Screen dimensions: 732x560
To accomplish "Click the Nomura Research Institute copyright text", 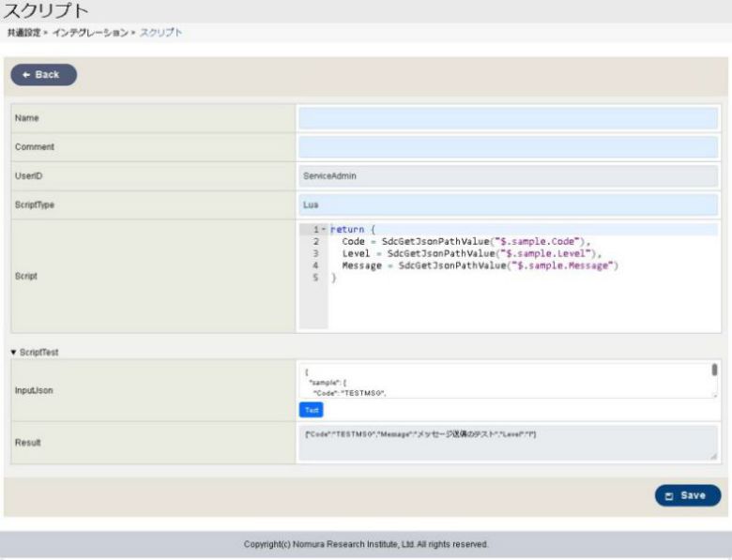I will pyautogui.click(x=366, y=544).
